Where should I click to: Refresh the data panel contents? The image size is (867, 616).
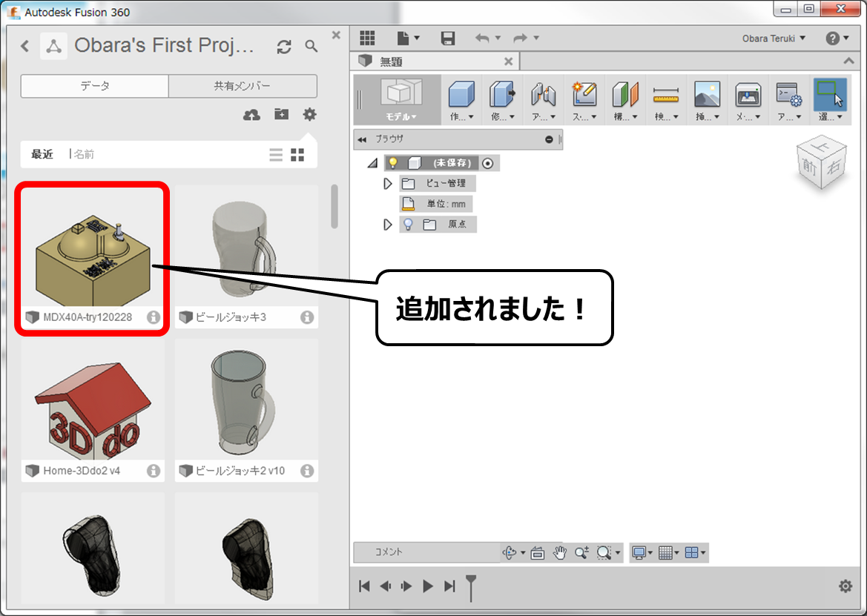[x=283, y=47]
